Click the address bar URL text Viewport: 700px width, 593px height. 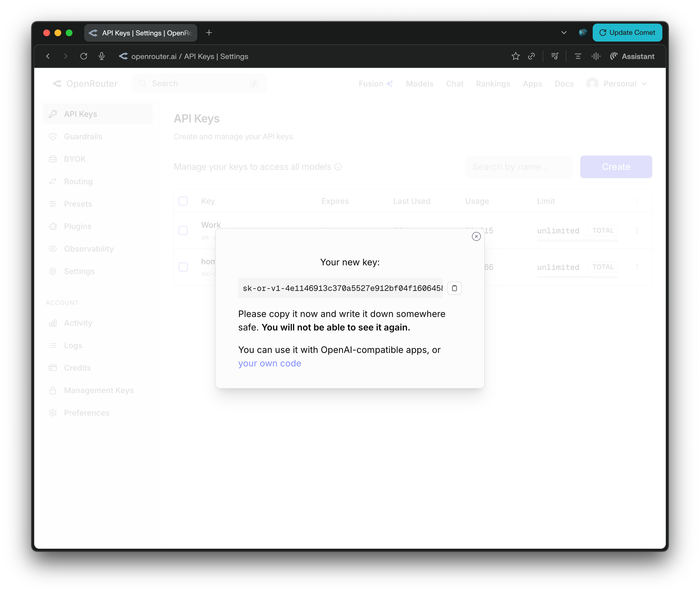click(x=190, y=56)
